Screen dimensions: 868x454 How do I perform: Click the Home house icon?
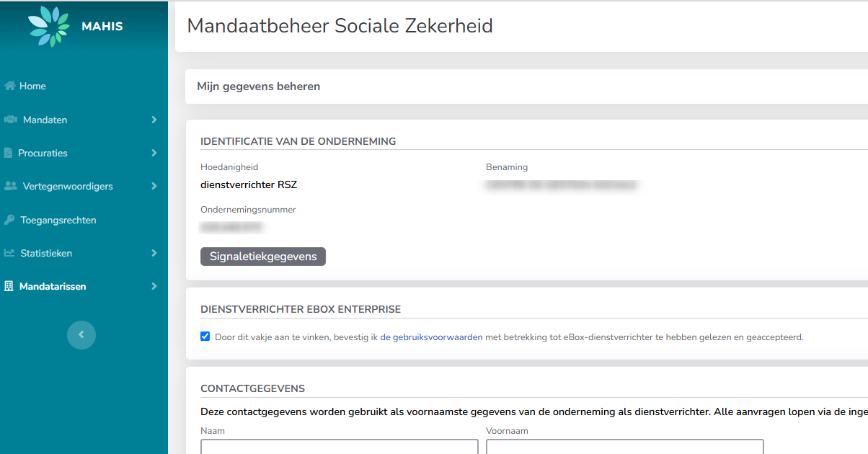(x=9, y=86)
